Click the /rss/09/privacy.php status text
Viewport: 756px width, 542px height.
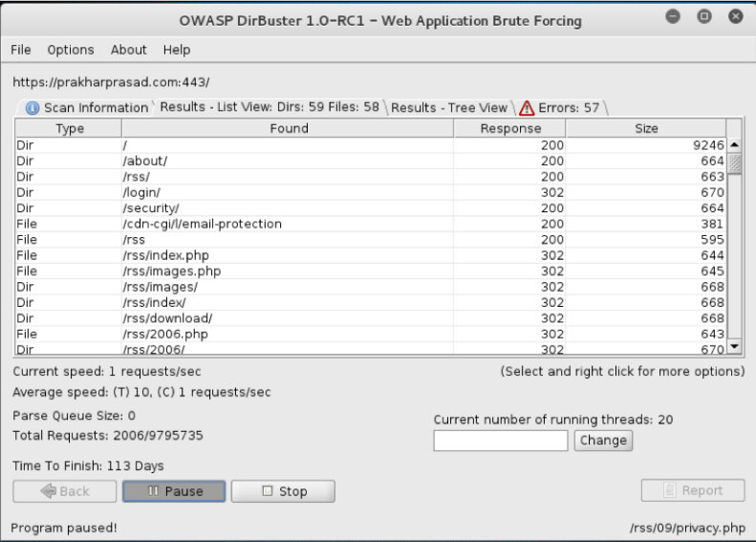(x=687, y=528)
